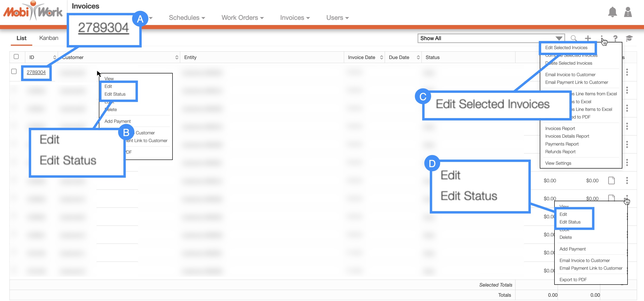Image resolution: width=644 pixels, height=301 pixels.
Task: Switch to the Kanban tab
Action: coord(49,38)
